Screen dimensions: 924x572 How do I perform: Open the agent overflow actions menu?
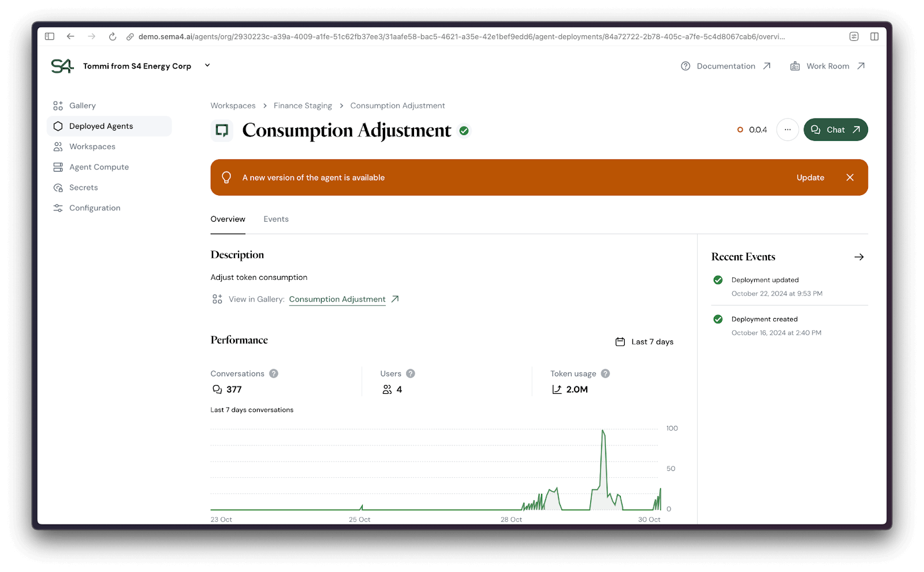(787, 130)
